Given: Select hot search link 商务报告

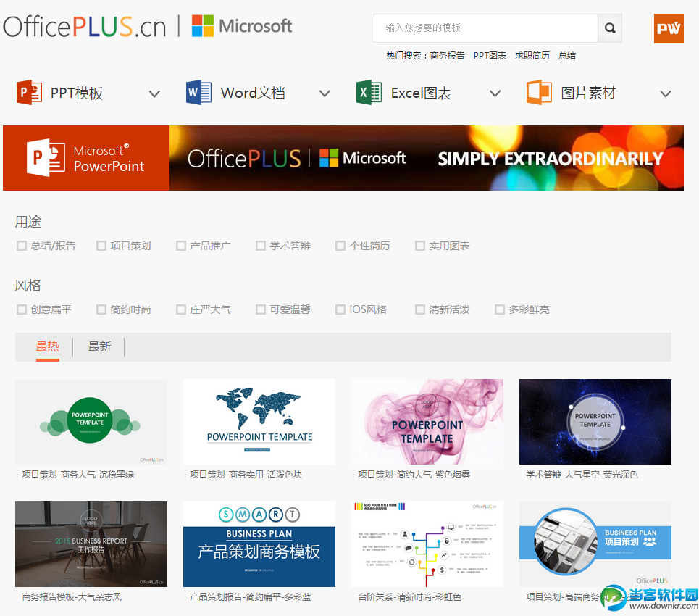Looking at the screenshot, I should (x=447, y=56).
